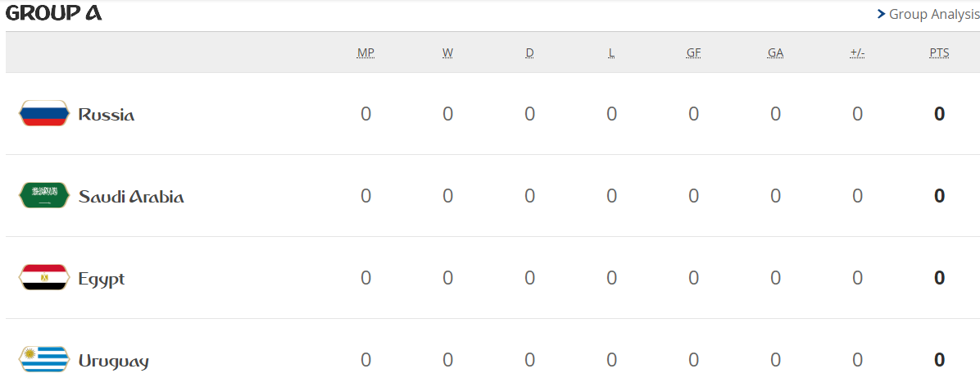The image size is (980, 378).
Task: Click the D column header
Action: click(x=530, y=53)
